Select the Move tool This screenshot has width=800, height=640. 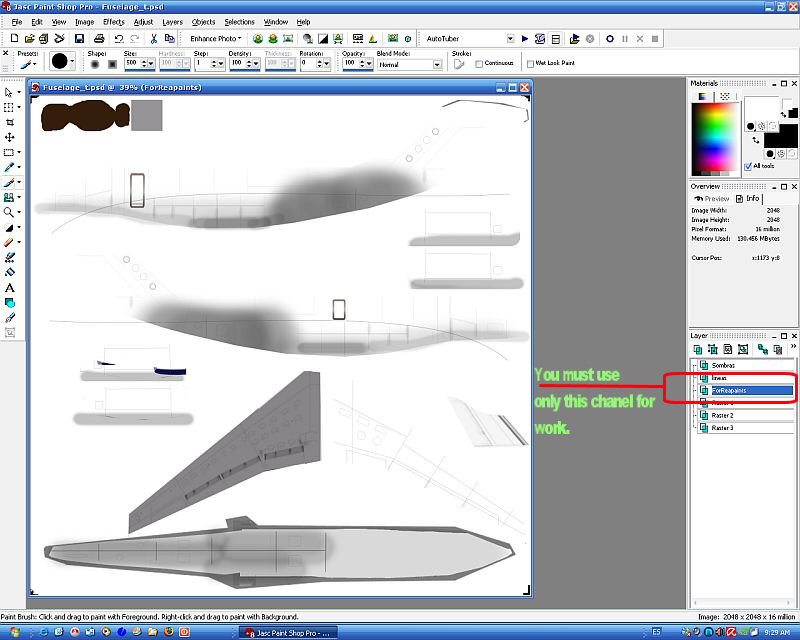click(10, 137)
